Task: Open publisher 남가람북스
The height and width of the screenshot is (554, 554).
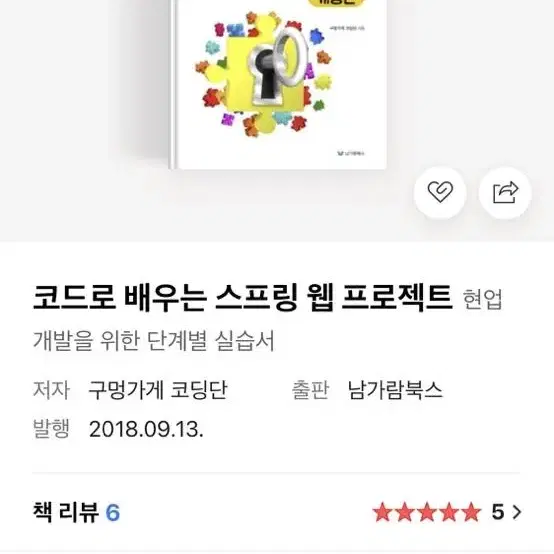Action: click(x=395, y=390)
